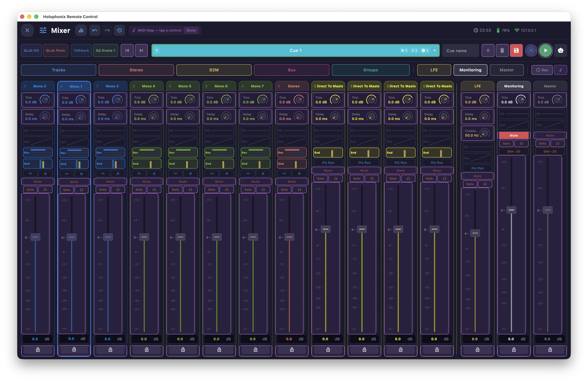The height and width of the screenshot is (382, 588).
Task: Click drag handle of Mono 5 strip
Action: (170, 86)
